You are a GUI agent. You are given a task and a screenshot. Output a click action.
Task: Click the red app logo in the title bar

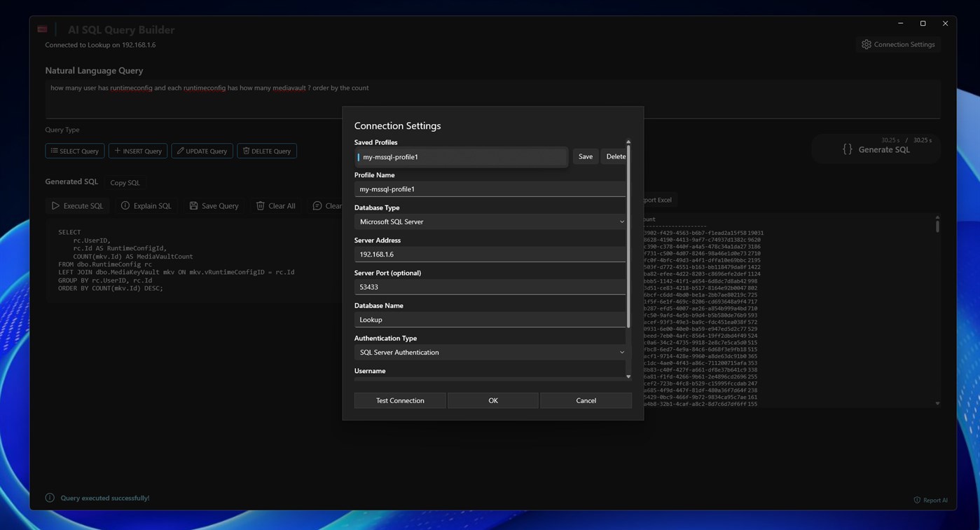pyautogui.click(x=42, y=29)
